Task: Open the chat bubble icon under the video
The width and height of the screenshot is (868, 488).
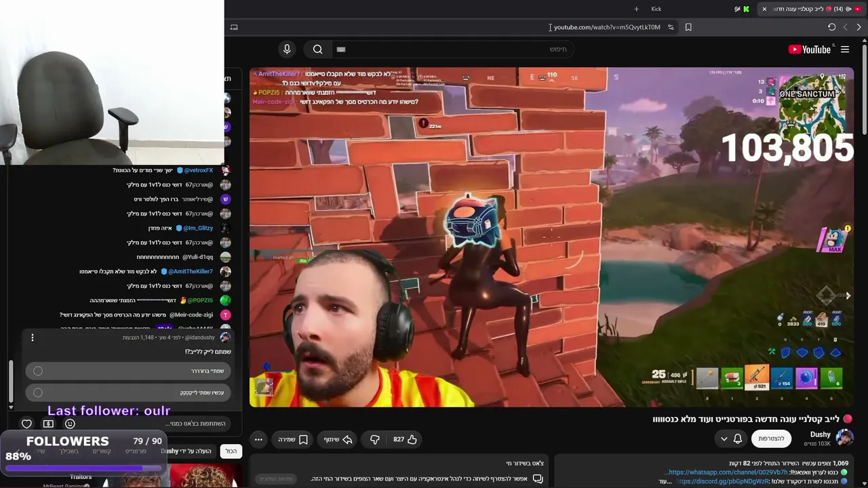Action: [538, 479]
